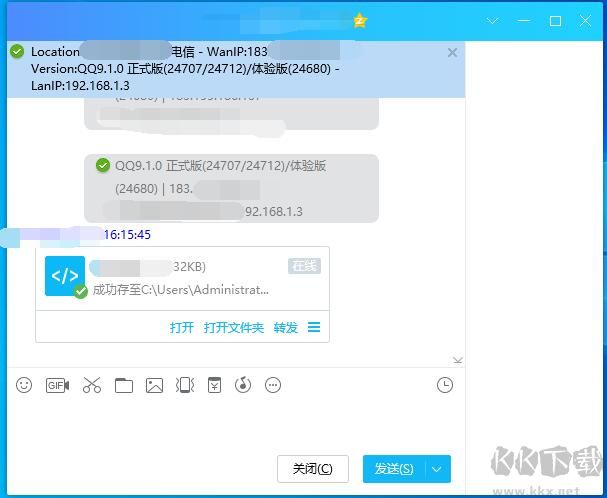
Task: Close chat using 关闭(C) button
Action: 313,469
